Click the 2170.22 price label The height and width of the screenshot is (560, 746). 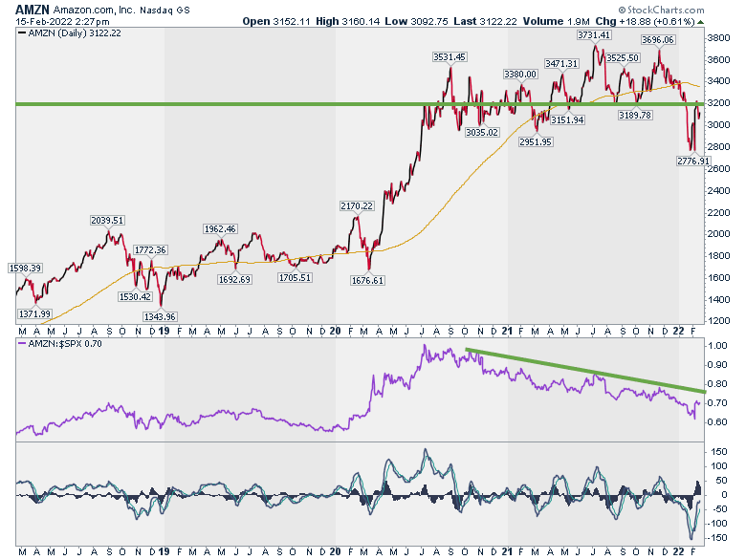357,205
